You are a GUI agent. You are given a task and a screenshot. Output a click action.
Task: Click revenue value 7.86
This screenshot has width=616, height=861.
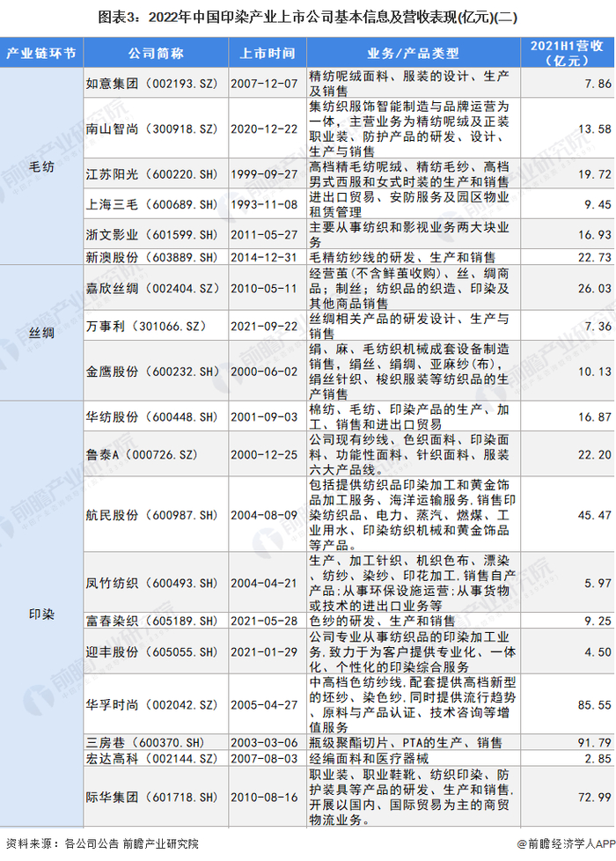pos(598,84)
